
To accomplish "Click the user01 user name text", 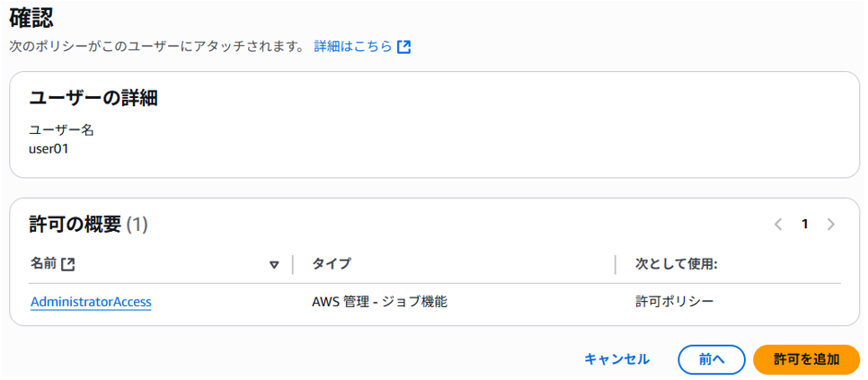I will pos(49,149).
